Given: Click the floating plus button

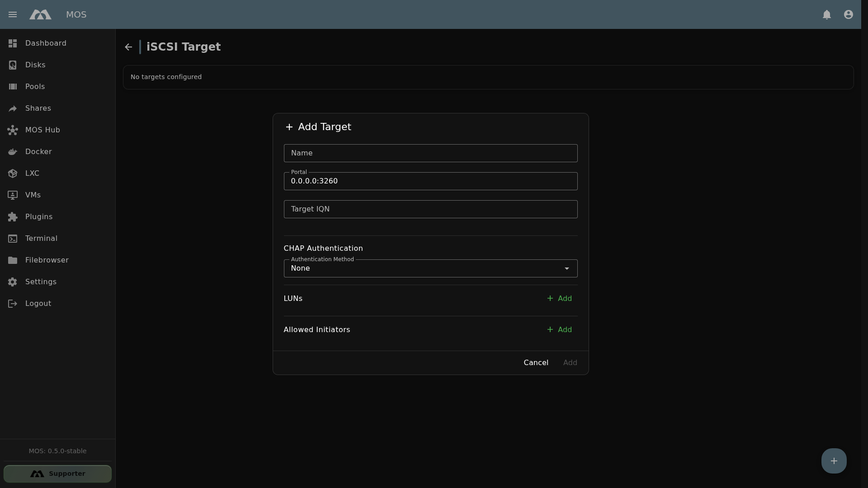Looking at the screenshot, I should point(834,461).
